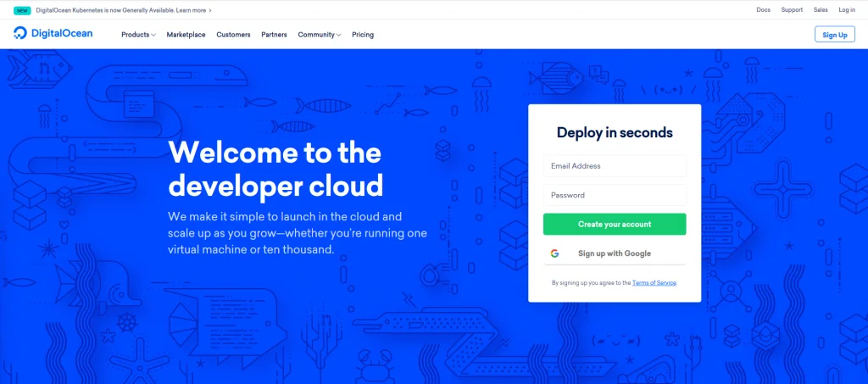868x384 pixels.
Task: Open the Kubernetes announcement Learn more link
Action: 193,10
